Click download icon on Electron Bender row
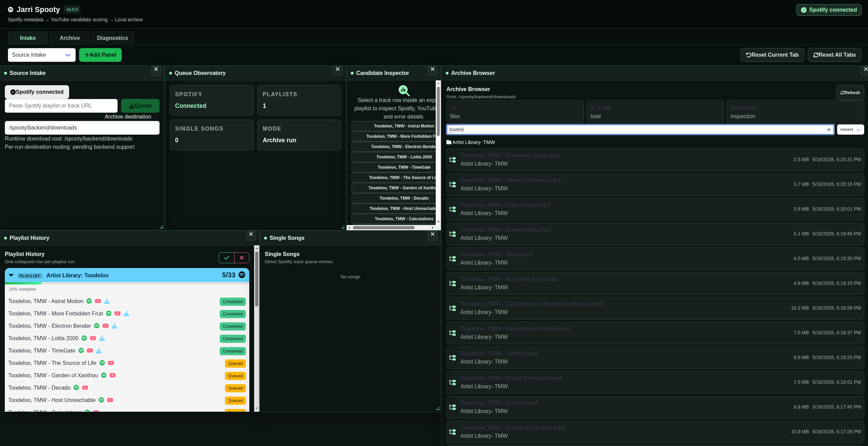 [115, 326]
